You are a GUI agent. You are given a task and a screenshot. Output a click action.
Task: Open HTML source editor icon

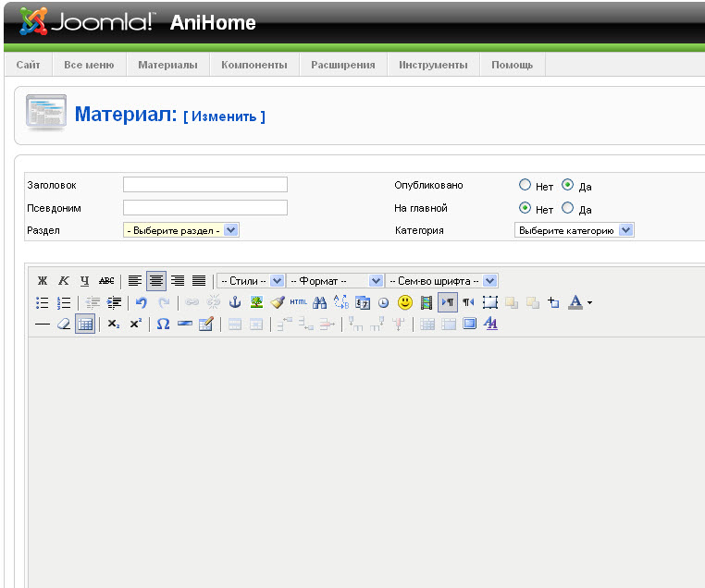[298, 302]
